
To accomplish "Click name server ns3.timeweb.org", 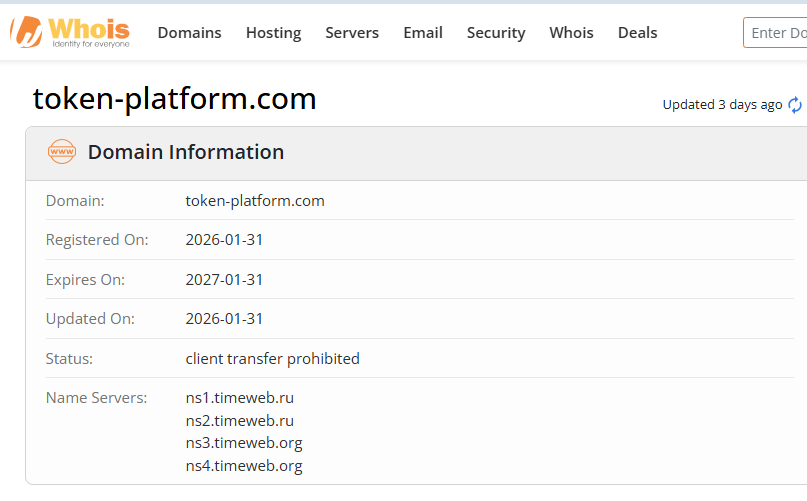I will point(244,442).
